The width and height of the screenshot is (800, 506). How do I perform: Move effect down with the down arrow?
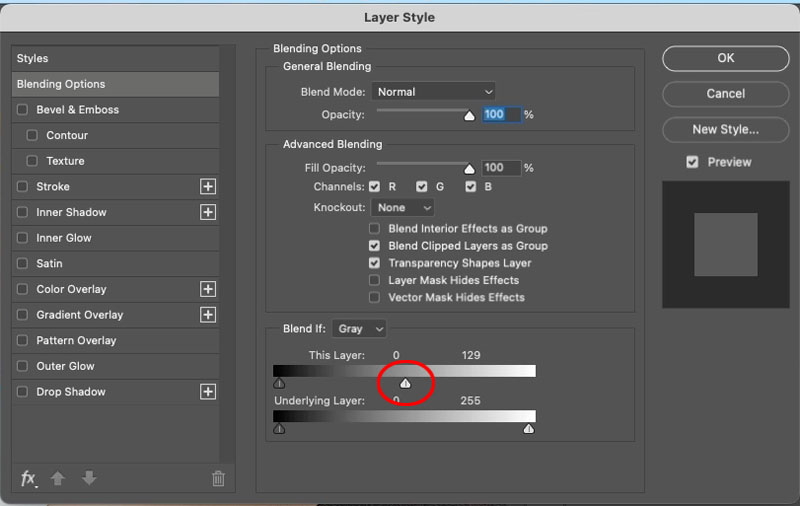(89, 478)
